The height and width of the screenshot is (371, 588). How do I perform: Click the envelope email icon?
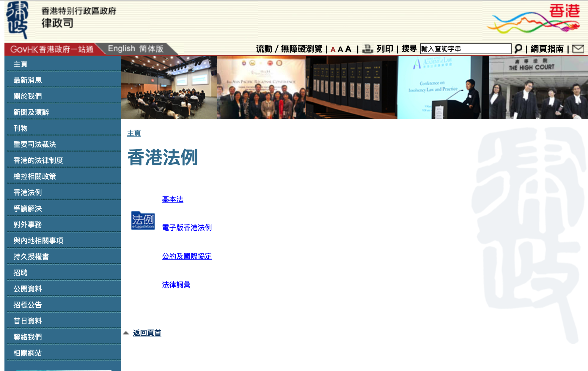pyautogui.click(x=578, y=49)
